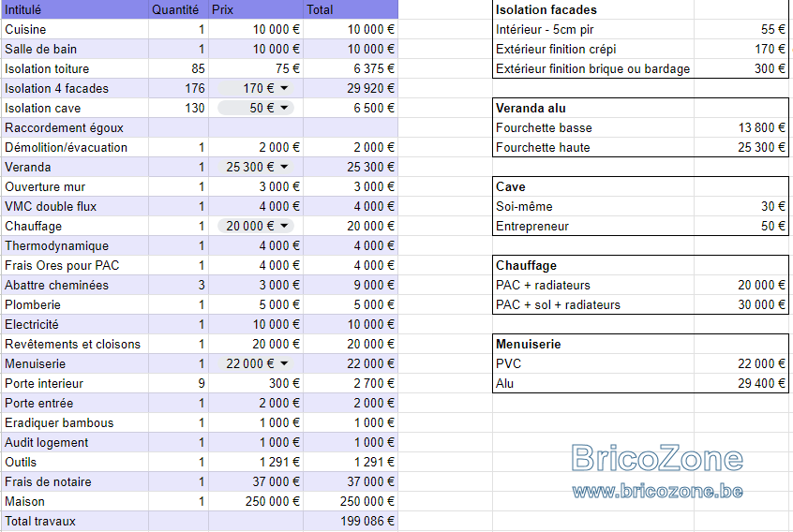Select the 9 000 € total cell
Screen dimensions: 793x532
pos(351,286)
